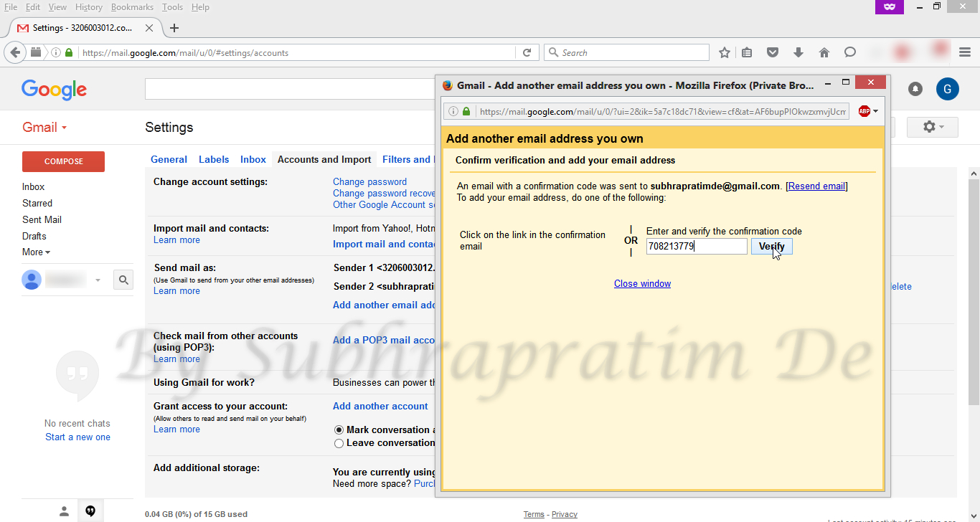This screenshot has height=522, width=980.
Task: Open the chat status dropdown arrow
Action: click(98, 280)
